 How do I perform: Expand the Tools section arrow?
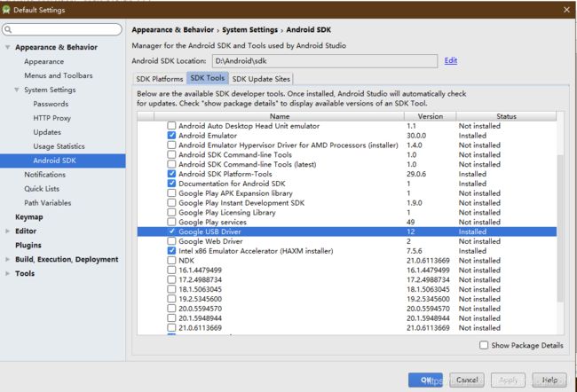click(7, 273)
